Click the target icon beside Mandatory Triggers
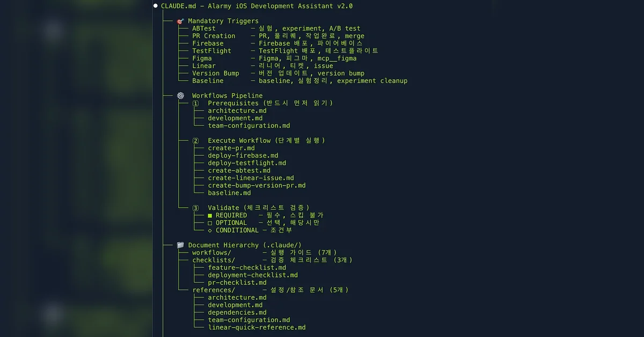This screenshot has height=337, width=644. [x=180, y=21]
